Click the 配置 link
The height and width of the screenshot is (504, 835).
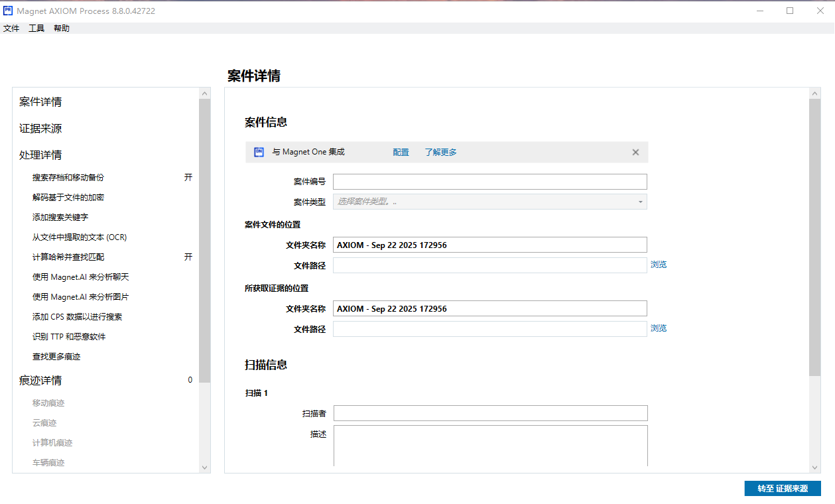(x=401, y=152)
